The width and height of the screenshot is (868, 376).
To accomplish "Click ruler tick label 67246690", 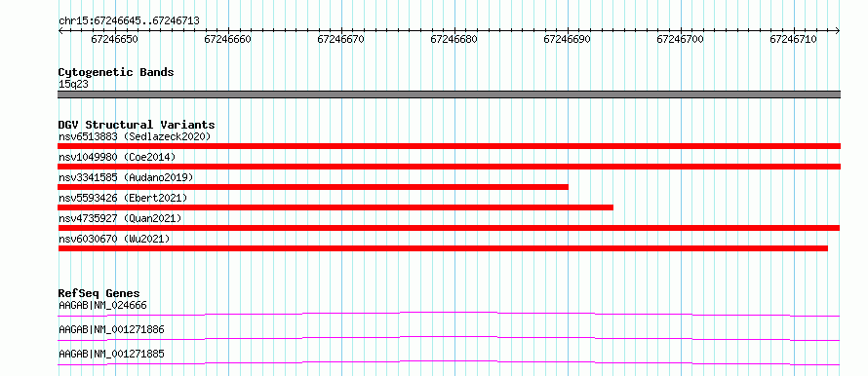I will point(568,40).
